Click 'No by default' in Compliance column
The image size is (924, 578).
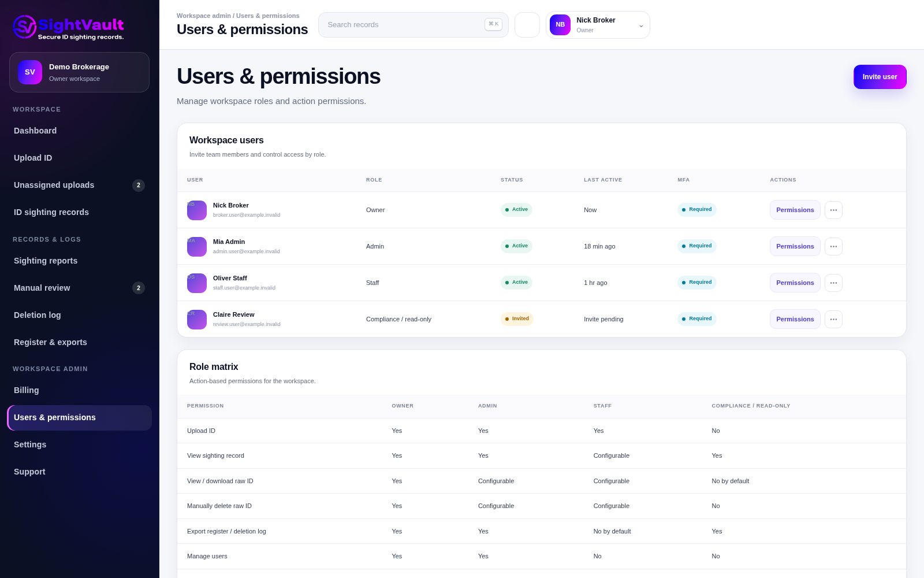pos(731,481)
